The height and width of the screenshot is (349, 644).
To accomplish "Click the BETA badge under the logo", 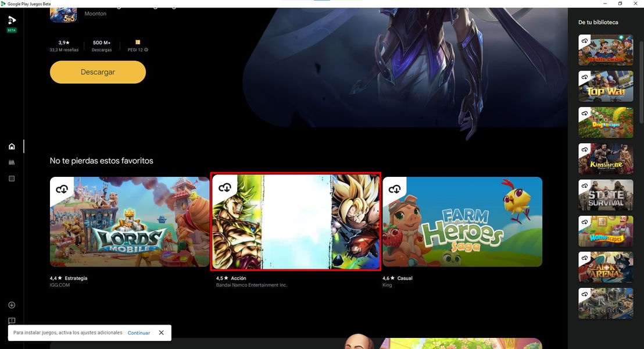I will pos(12,30).
